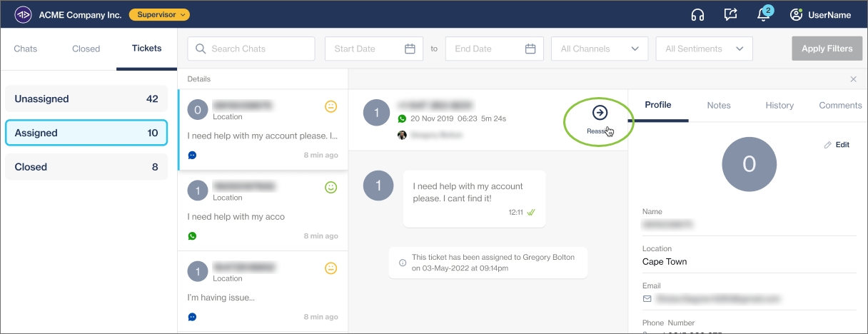Select the Unassigned tickets category

point(86,99)
